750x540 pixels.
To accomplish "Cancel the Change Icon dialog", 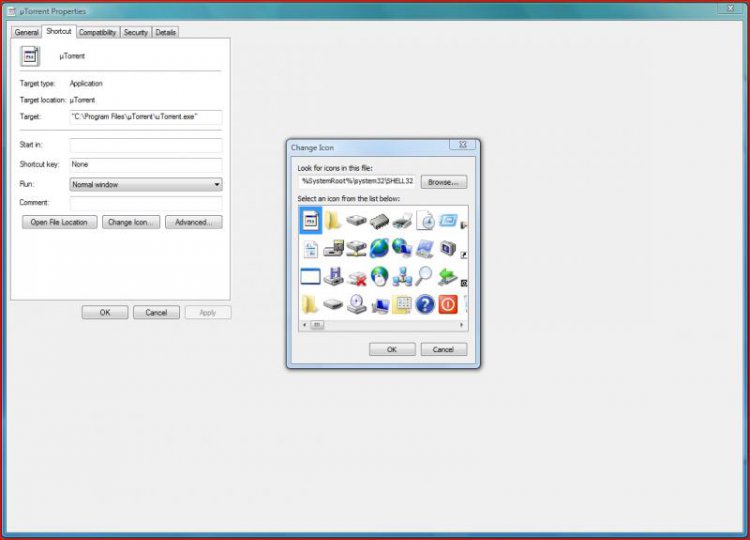I will 443,349.
